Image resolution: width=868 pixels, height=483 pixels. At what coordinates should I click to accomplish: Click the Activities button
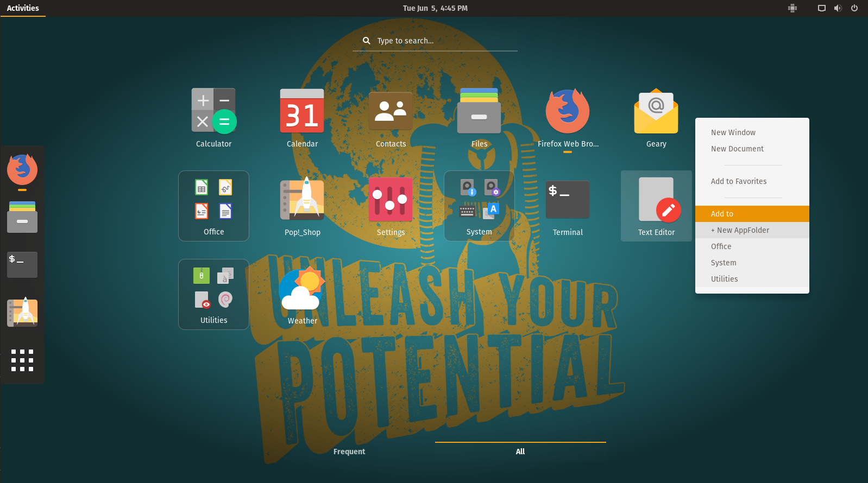pyautogui.click(x=23, y=8)
